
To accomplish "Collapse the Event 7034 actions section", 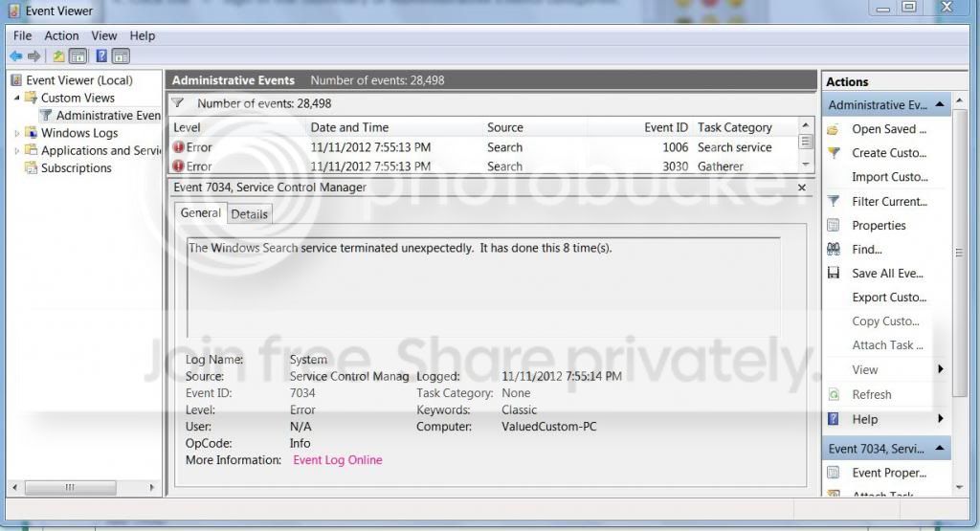I will (x=940, y=448).
